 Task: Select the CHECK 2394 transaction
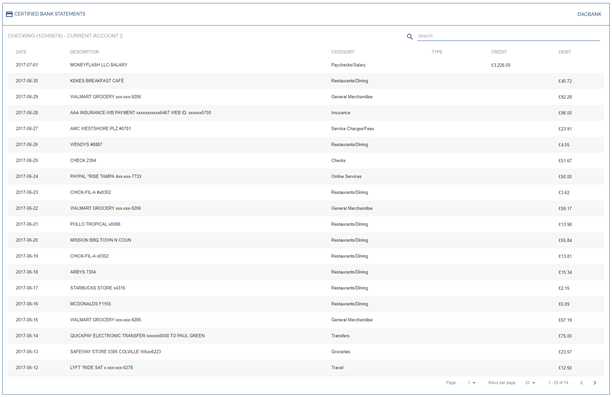83,160
